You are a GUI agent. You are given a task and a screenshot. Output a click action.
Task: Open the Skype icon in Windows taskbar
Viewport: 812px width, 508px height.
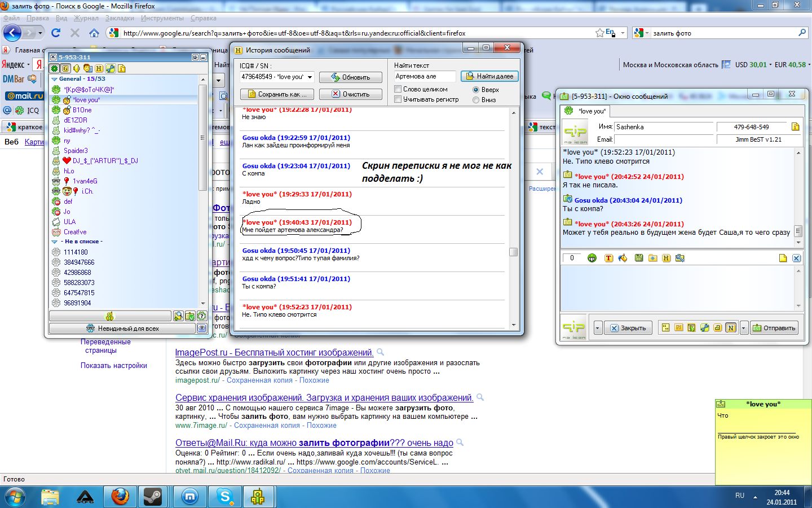pos(226,497)
